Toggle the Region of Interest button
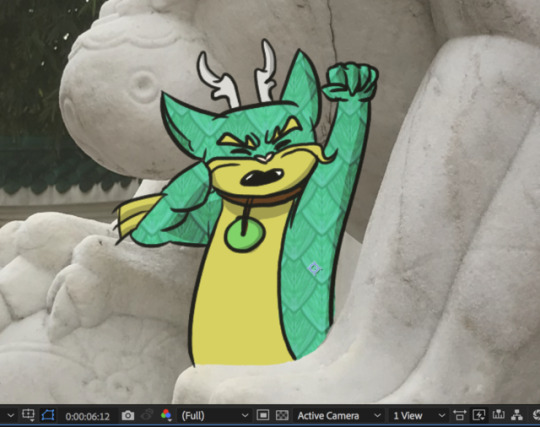Screen dimensions: 540x427 pyautogui.click(x=263, y=415)
